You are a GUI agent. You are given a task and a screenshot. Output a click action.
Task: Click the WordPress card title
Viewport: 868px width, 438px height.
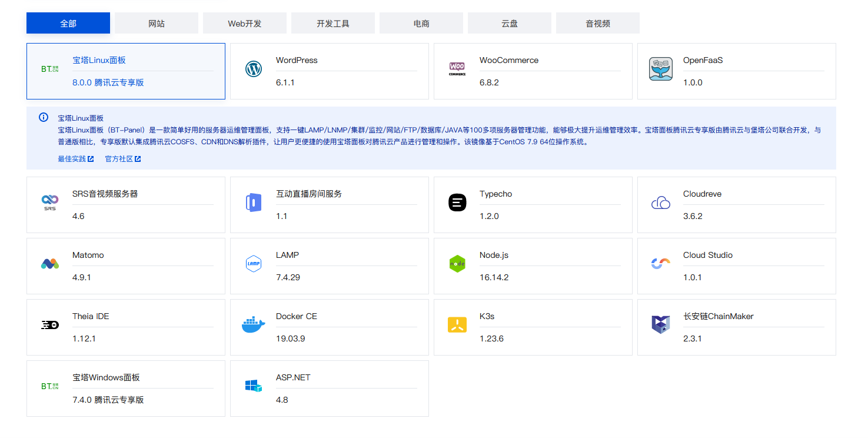tap(297, 60)
